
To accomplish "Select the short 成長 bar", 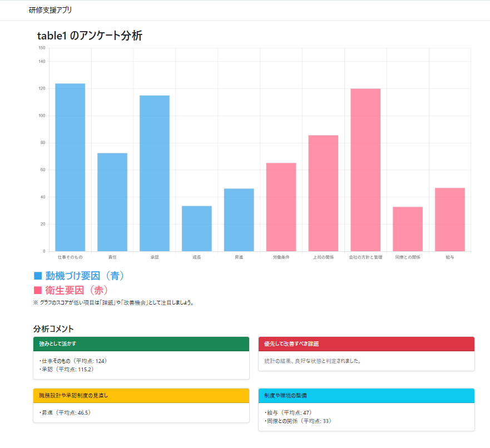I will click(197, 228).
